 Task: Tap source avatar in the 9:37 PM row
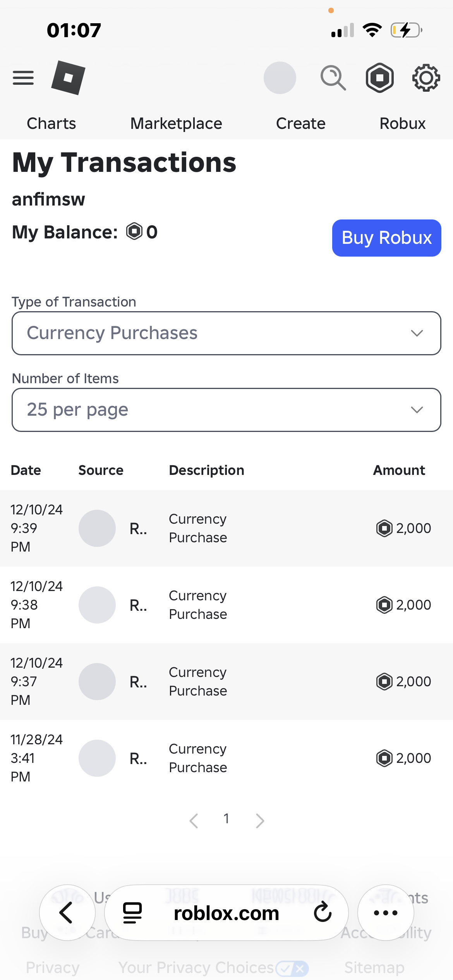click(97, 682)
